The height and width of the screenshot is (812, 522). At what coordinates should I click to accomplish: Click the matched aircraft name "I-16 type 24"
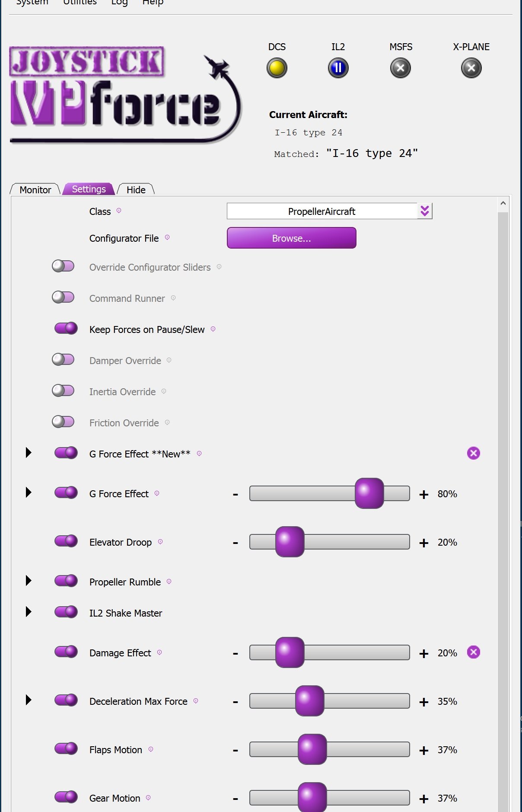(x=372, y=153)
